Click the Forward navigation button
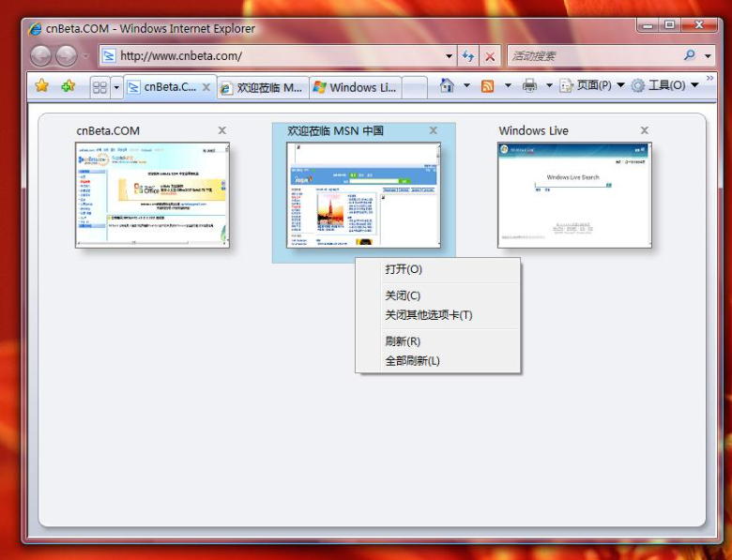732x560 pixels. pos(67,56)
